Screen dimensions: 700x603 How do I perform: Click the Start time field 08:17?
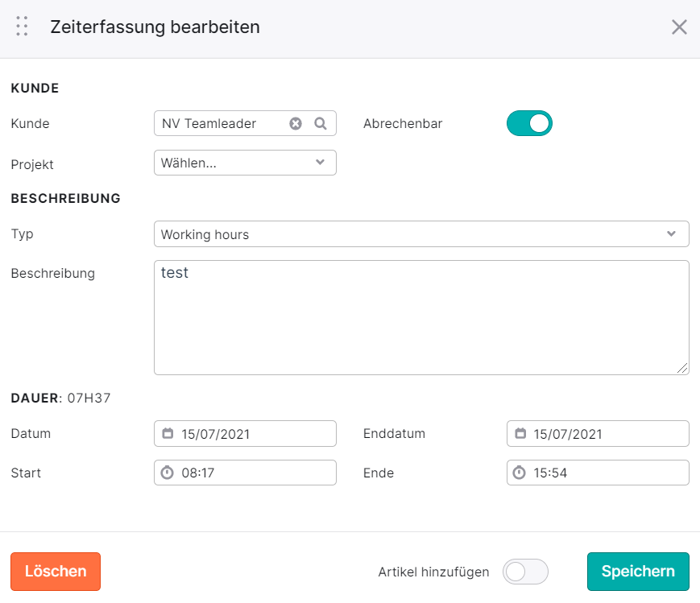(245, 473)
